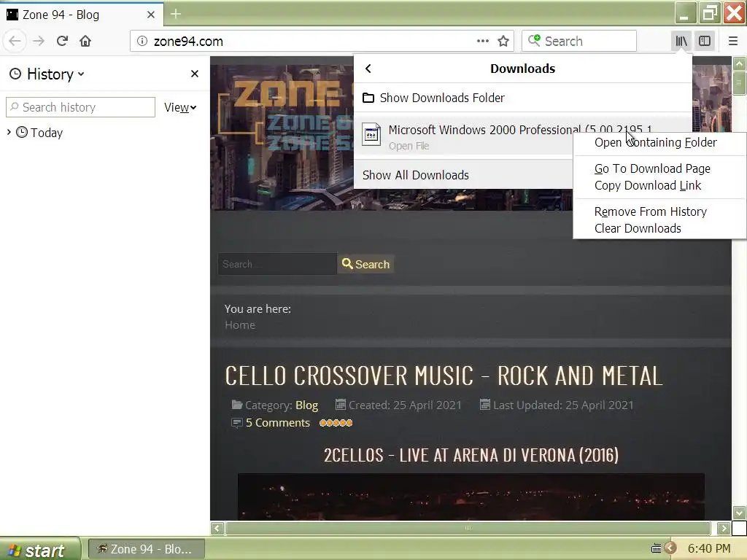Select the Zone 94 - Blog tab
Image resolution: width=747 pixels, height=560 pixels.
(x=82, y=15)
